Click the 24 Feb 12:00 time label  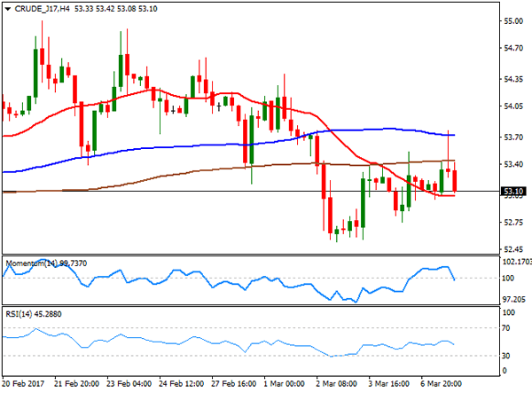point(181,384)
